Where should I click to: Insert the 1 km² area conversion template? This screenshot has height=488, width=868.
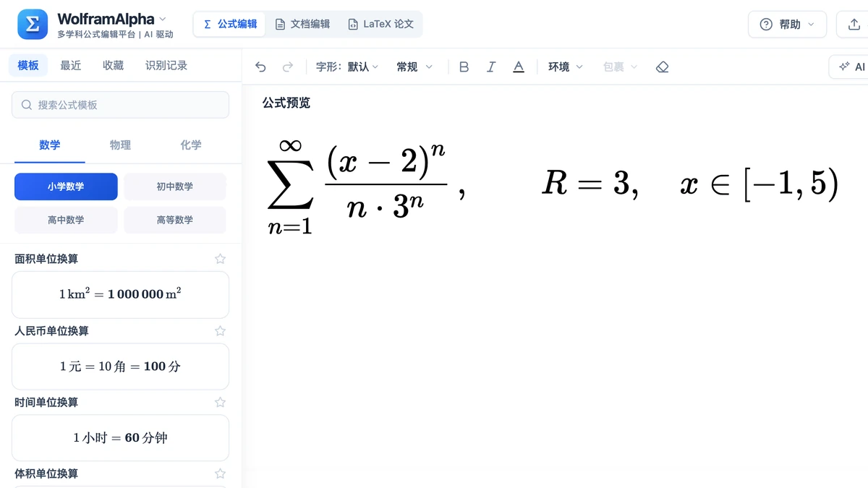(120, 295)
